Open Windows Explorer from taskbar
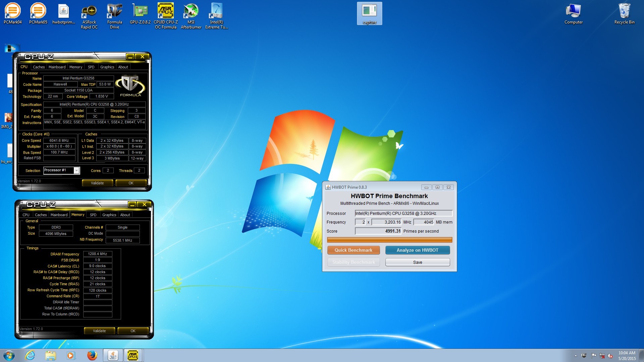 point(51,355)
